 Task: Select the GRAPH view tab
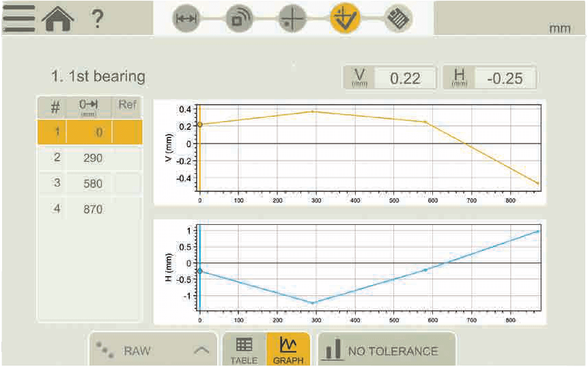pyautogui.click(x=288, y=350)
